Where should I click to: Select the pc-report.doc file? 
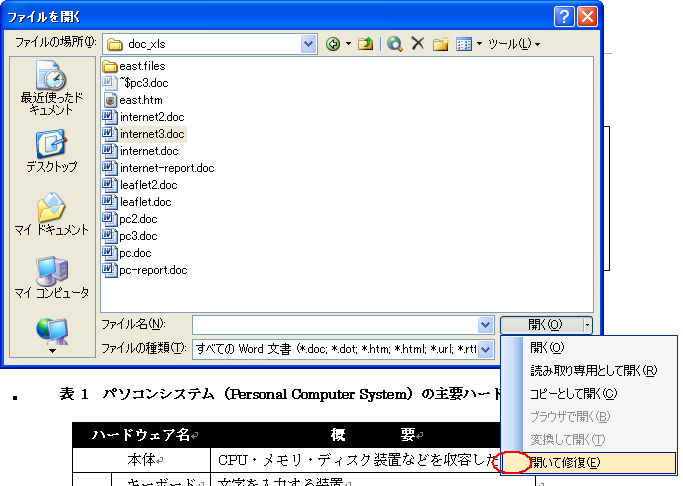(x=145, y=270)
